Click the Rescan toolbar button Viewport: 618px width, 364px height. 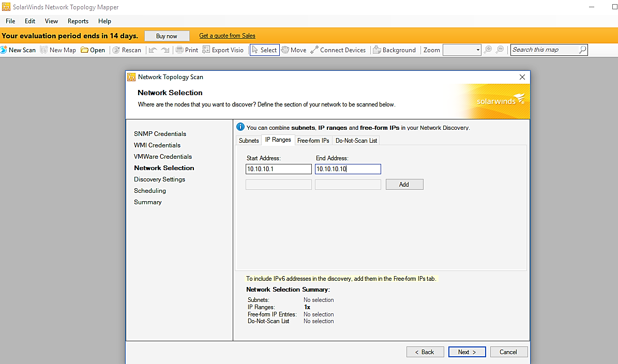[x=127, y=50]
